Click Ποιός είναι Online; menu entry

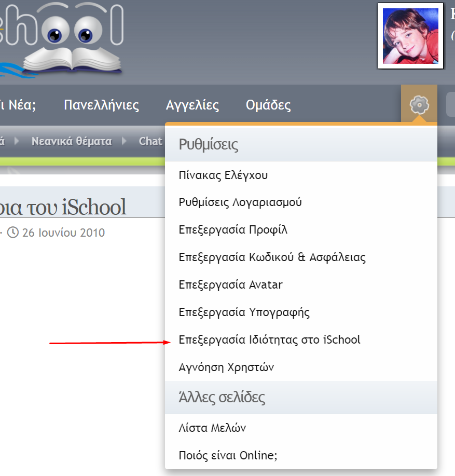point(228,456)
